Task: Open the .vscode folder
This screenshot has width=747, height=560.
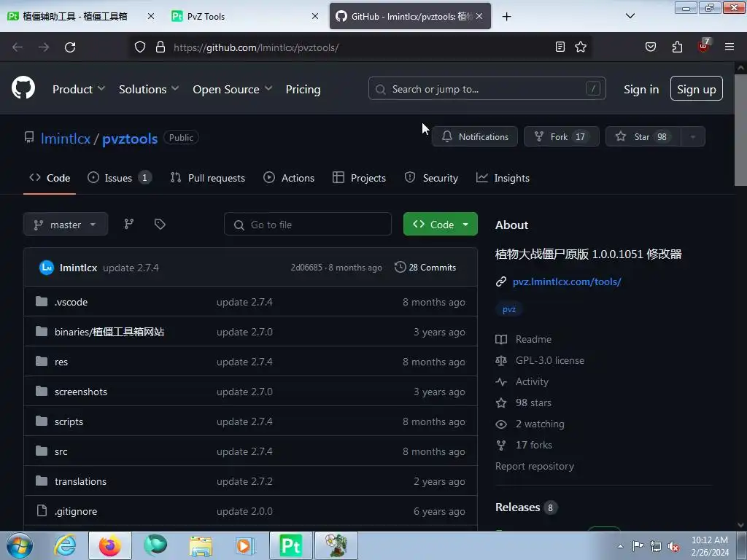Action: coord(71,302)
